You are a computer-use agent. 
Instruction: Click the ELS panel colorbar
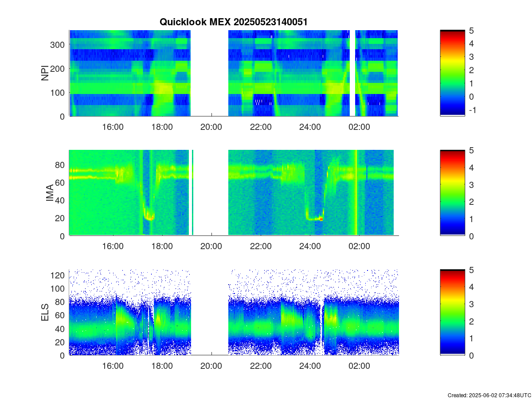(452, 312)
